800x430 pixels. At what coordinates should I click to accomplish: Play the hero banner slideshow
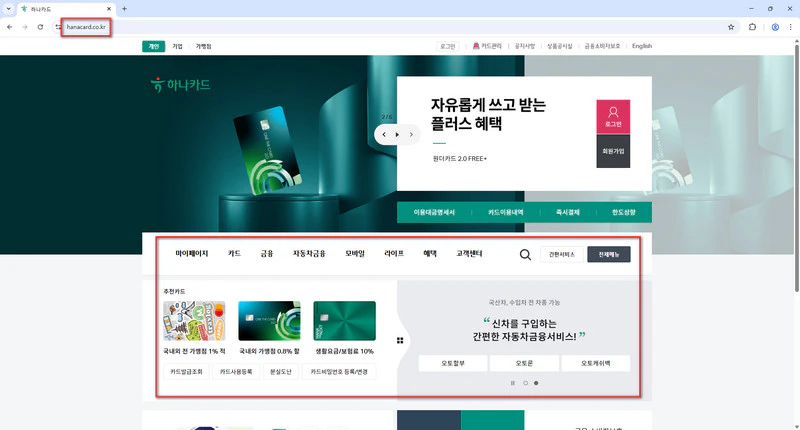coord(397,135)
